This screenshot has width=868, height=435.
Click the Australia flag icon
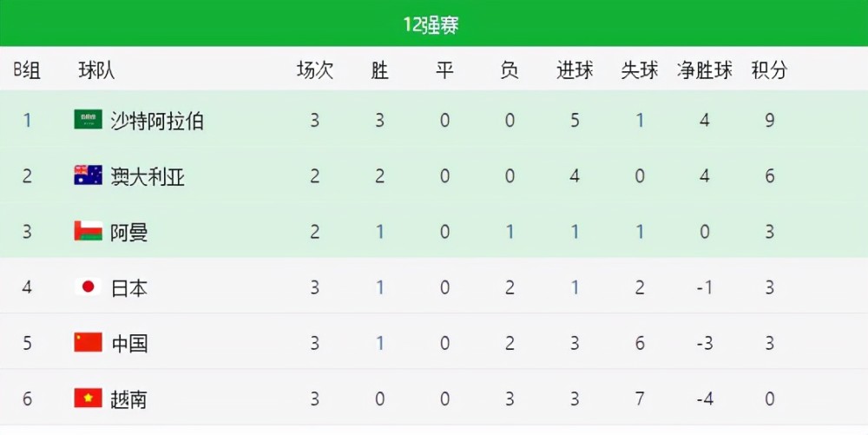click(88, 175)
